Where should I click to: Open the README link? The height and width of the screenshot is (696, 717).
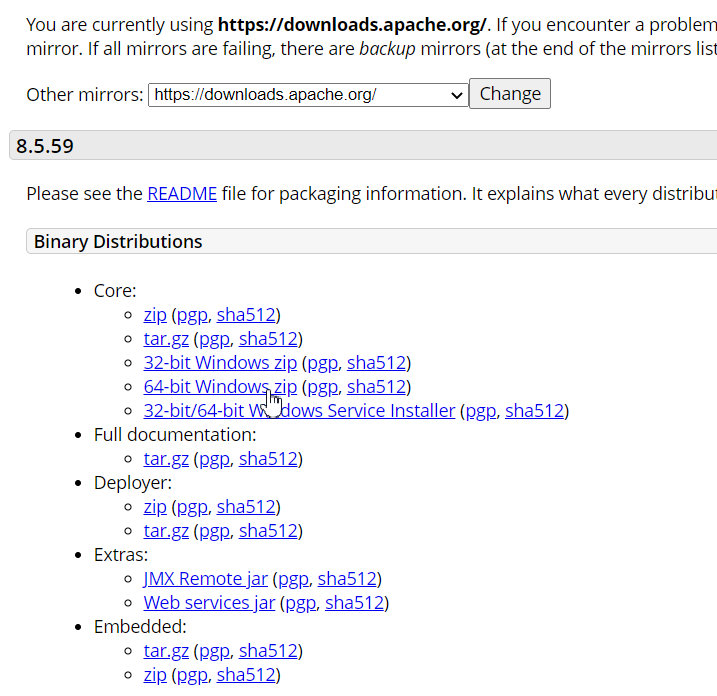click(x=182, y=194)
